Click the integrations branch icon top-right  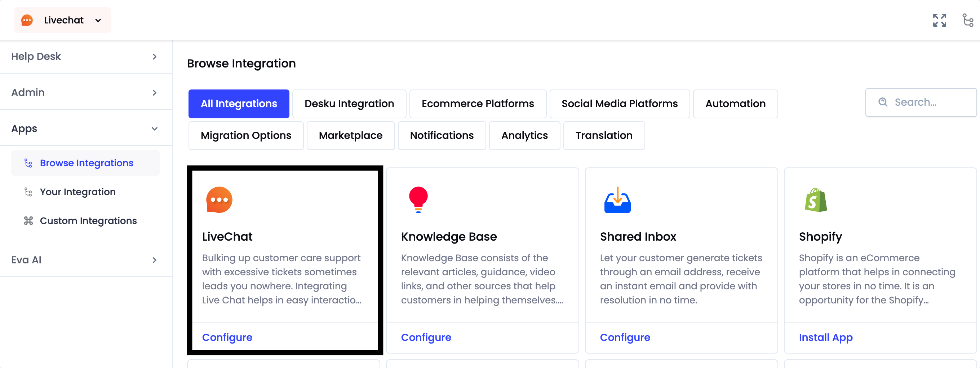[967, 20]
